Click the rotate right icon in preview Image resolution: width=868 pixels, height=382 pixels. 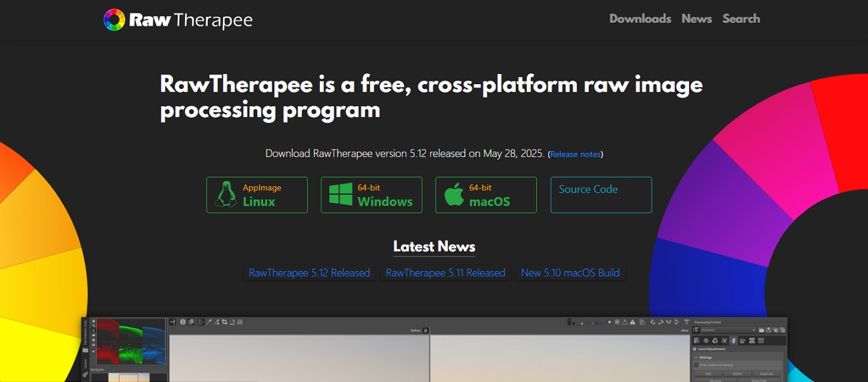661,322
